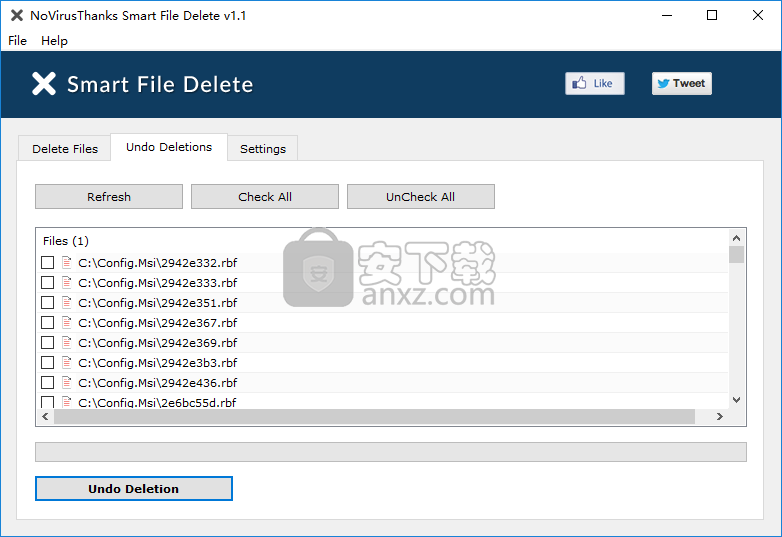Screen dimensions: 782x537
Task: Select the Undo Deletions tab
Action: coord(169,147)
